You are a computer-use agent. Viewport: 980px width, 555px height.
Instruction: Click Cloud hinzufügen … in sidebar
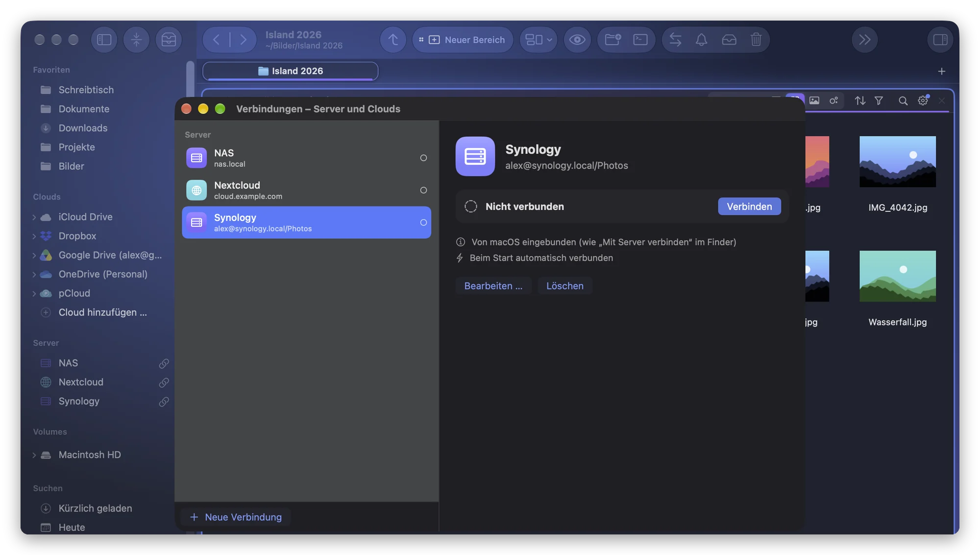click(102, 312)
